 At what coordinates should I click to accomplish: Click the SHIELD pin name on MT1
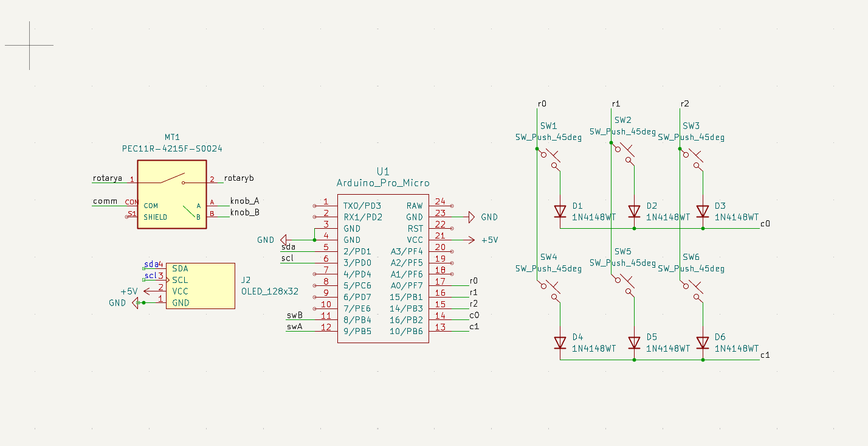coord(156,217)
